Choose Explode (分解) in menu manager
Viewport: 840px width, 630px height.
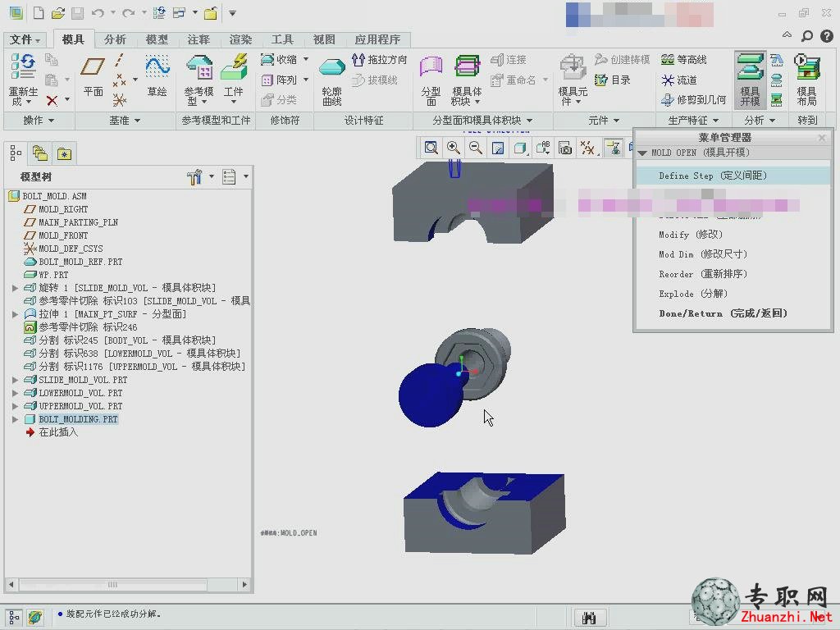point(693,294)
